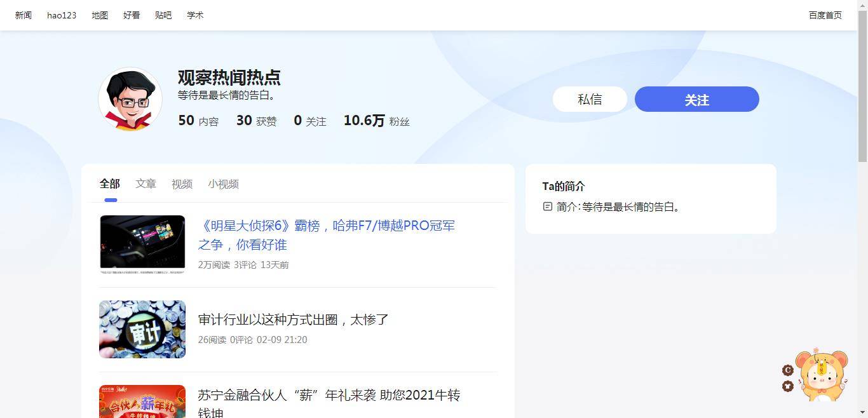The width and height of the screenshot is (868, 418).
Task: Click the brown "C" icon beside the mascot
Action: 788,370
